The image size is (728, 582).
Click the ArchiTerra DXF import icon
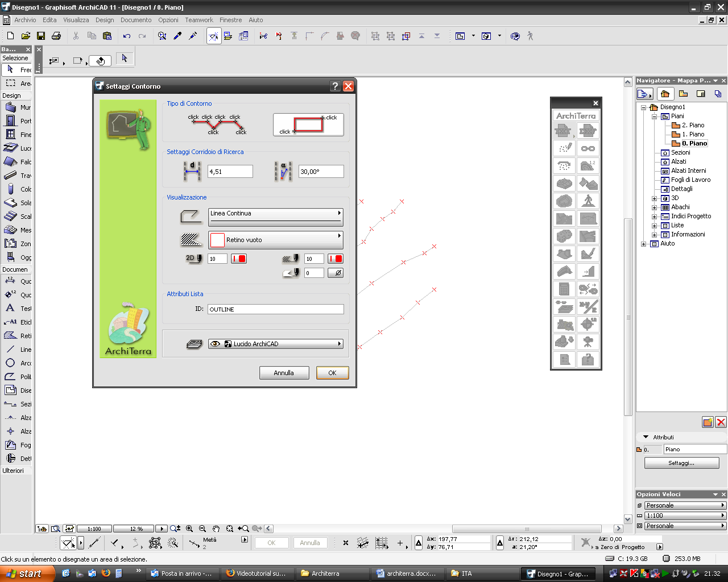[x=588, y=131]
